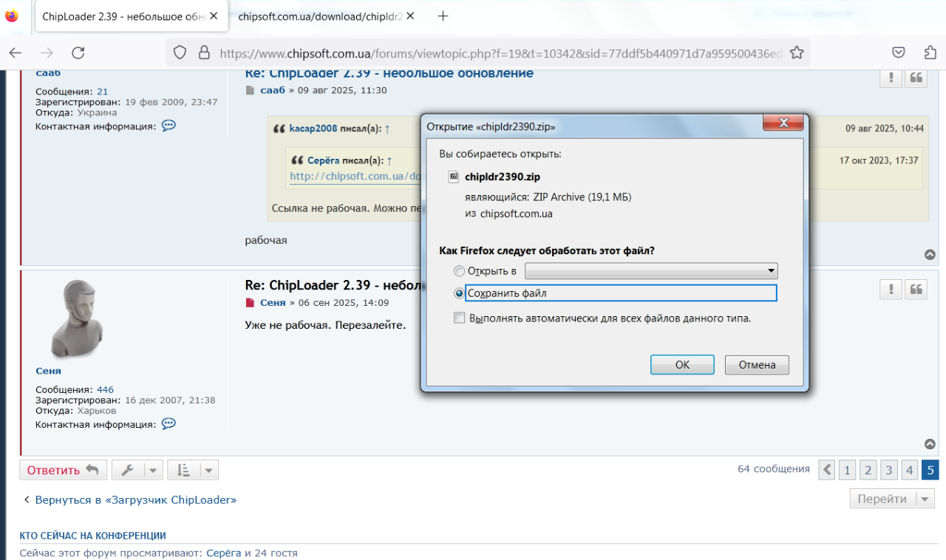Viewport: 946px width, 560px height.
Task: Expand the 'Открыть в' application dropdown
Action: [x=771, y=271]
